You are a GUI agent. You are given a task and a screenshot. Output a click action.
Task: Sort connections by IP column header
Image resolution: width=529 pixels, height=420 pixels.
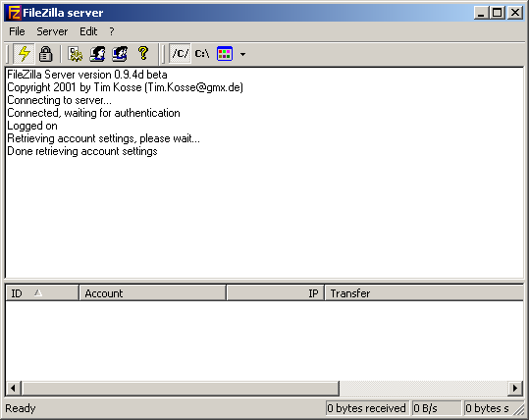point(275,292)
